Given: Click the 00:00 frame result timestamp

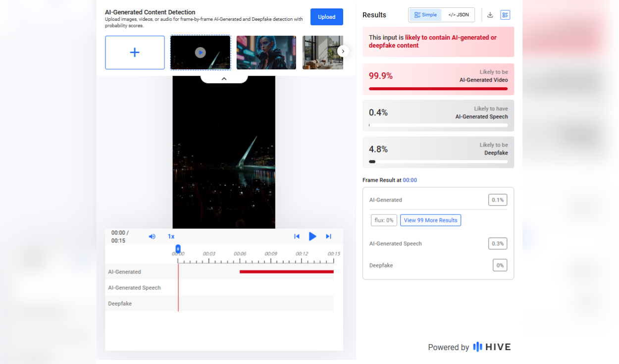Looking at the screenshot, I should [x=410, y=180].
